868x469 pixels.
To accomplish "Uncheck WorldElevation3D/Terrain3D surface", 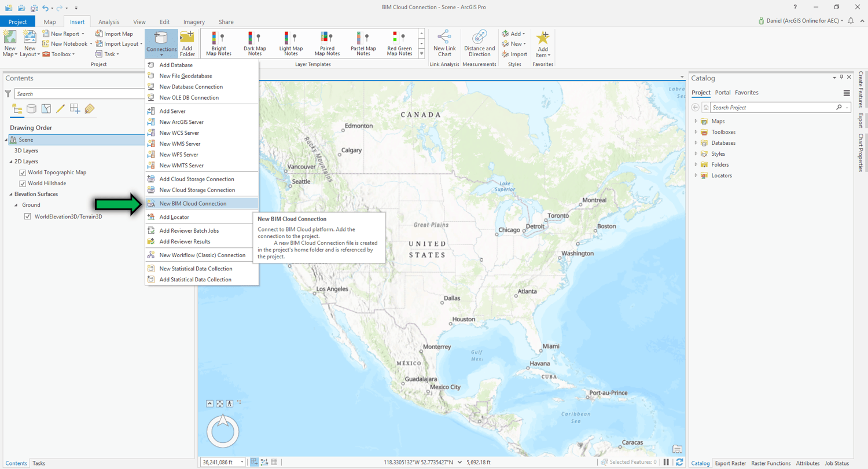I will click(27, 217).
